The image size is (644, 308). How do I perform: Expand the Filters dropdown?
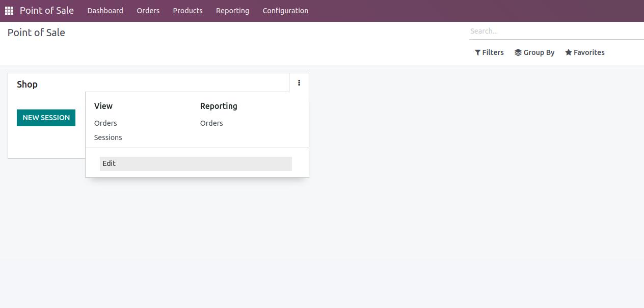coord(489,52)
